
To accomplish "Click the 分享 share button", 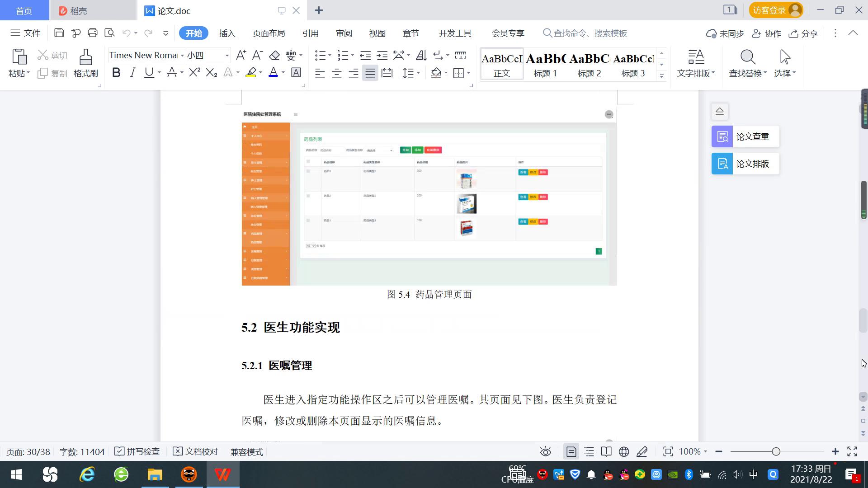I will (x=803, y=33).
